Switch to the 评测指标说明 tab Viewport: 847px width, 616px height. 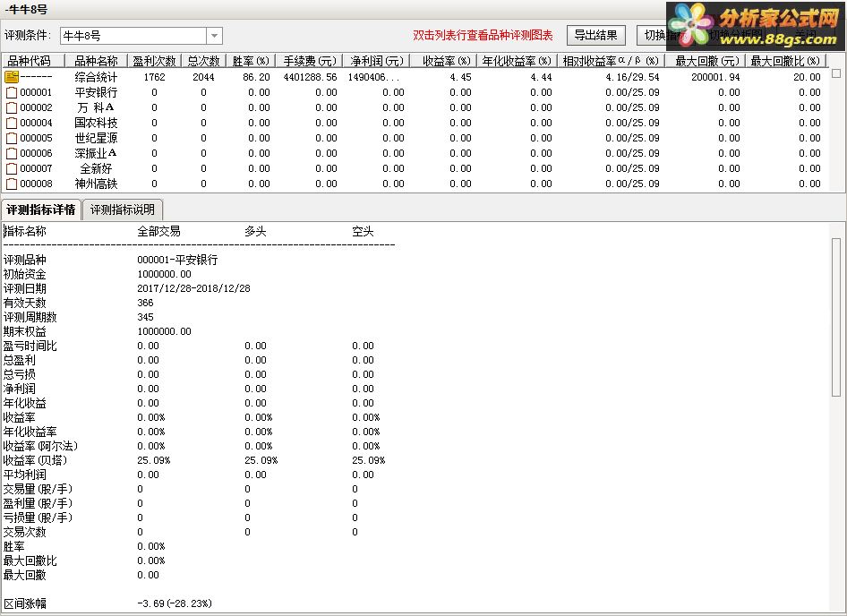click(122, 210)
